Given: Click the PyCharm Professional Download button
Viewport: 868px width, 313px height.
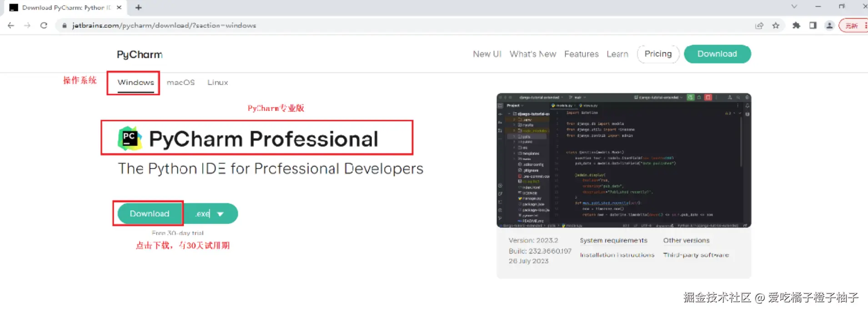Looking at the screenshot, I should pyautogui.click(x=149, y=214).
